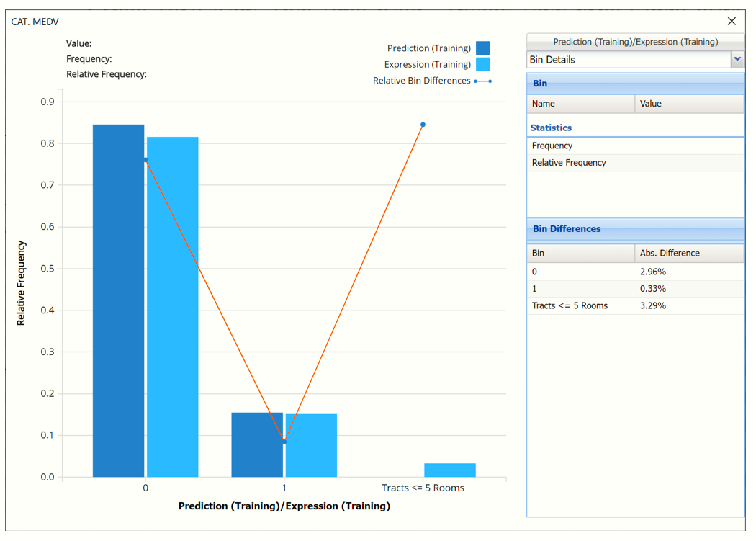Select the 2.96% difference row for bin 0
Image resolution: width=756 pixels, height=541 pixels.
coord(652,272)
